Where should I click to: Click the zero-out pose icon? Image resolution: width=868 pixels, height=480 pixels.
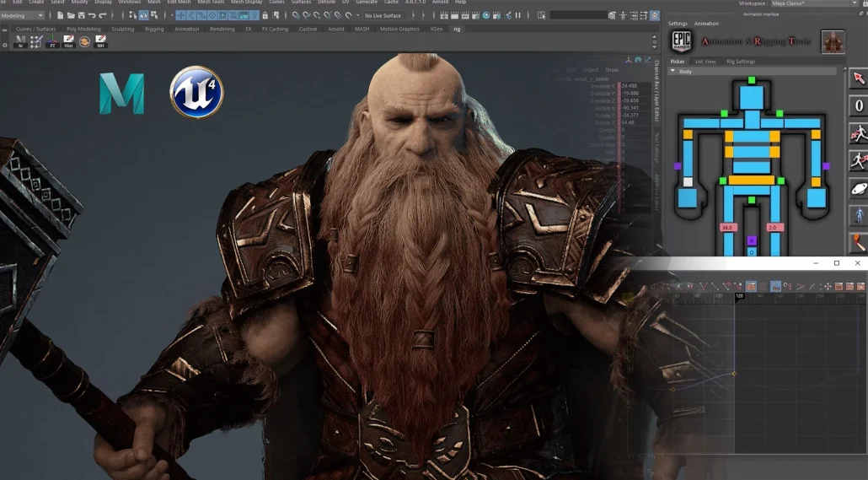click(x=857, y=105)
